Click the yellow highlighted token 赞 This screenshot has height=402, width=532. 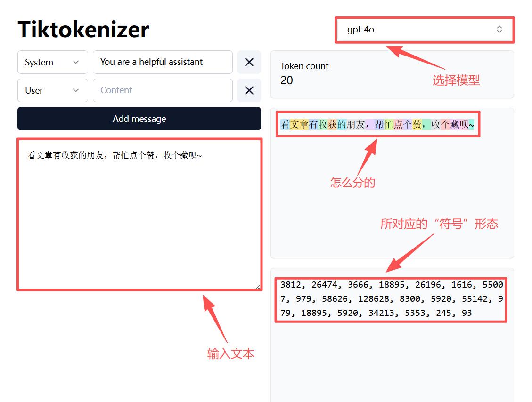point(417,124)
